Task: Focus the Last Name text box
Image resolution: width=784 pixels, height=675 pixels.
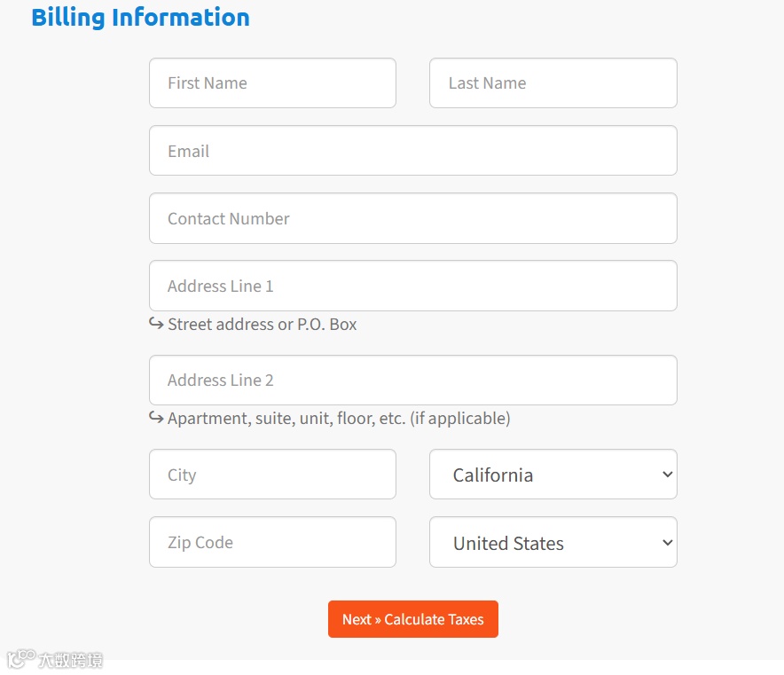Action: [x=553, y=83]
